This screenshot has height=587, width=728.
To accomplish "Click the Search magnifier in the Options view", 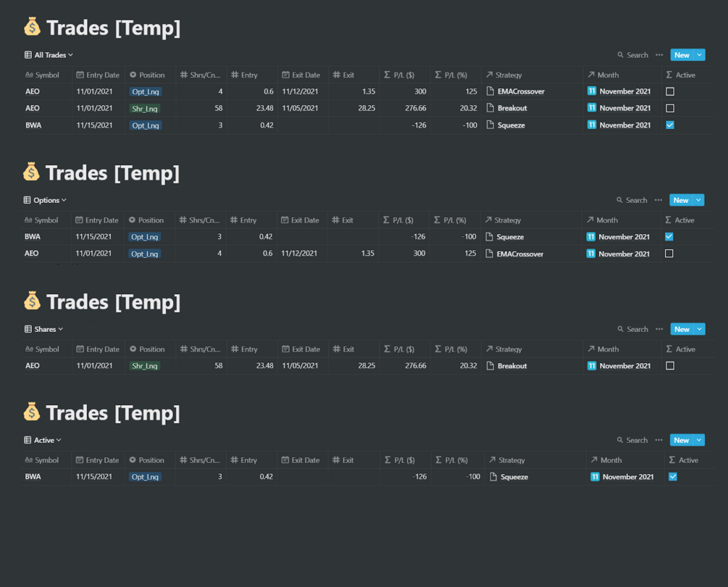I will 620,200.
